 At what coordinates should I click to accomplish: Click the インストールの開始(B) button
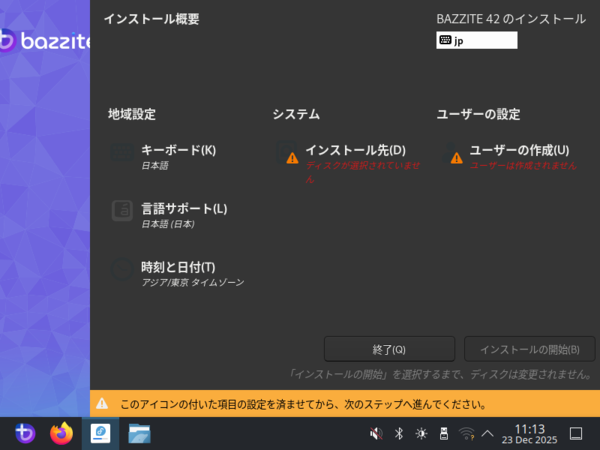point(530,349)
